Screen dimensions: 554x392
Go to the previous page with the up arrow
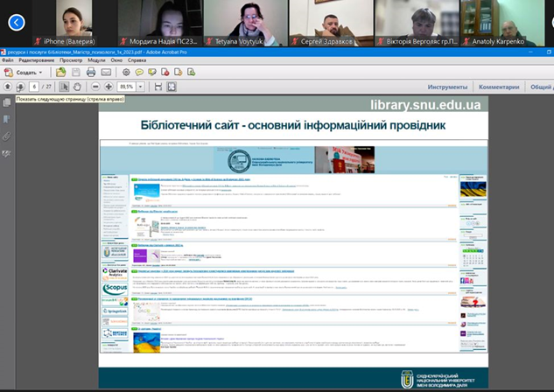(x=8, y=87)
